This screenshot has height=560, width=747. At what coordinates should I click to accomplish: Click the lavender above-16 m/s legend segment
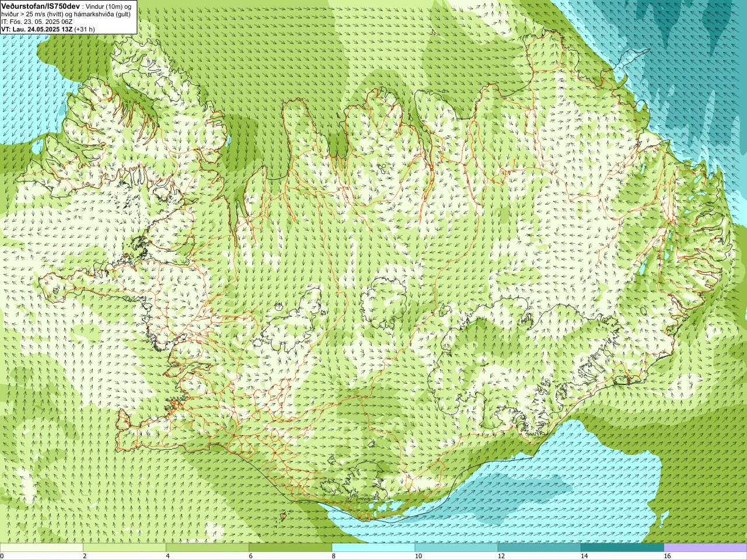tap(706, 548)
